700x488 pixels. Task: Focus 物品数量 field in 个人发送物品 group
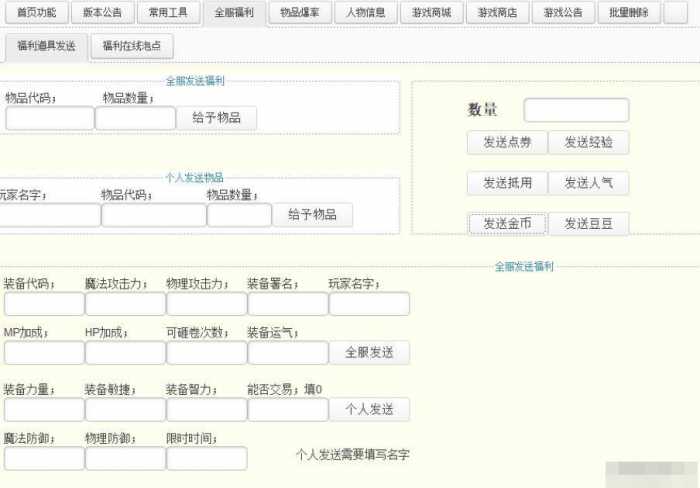point(239,215)
